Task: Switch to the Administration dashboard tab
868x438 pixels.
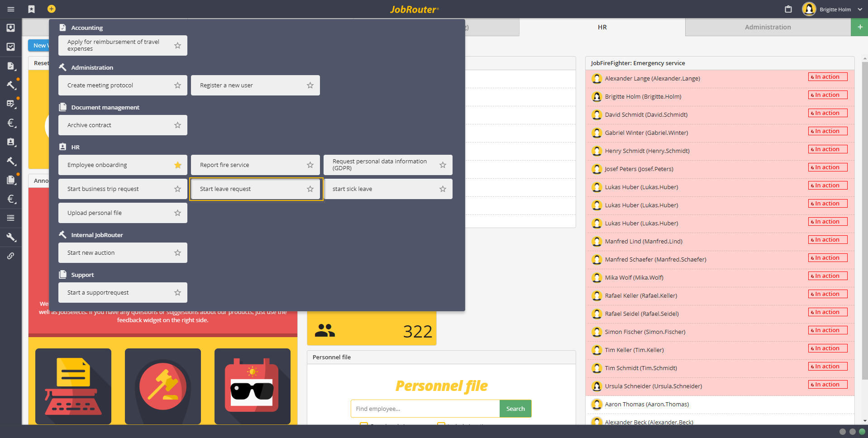Action: (x=768, y=27)
